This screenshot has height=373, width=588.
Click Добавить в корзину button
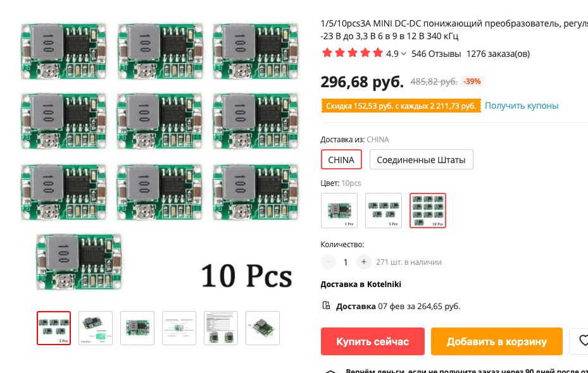point(496,341)
